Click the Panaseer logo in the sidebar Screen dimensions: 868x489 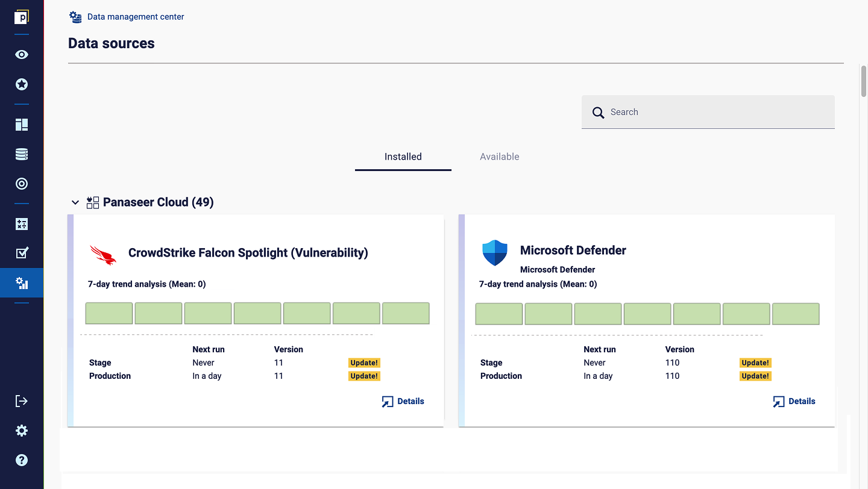(x=22, y=17)
